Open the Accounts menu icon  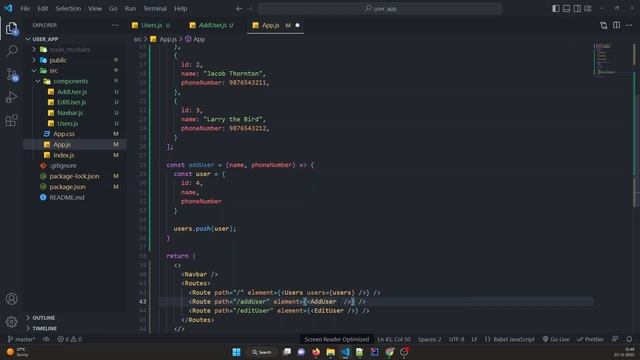coord(11,299)
